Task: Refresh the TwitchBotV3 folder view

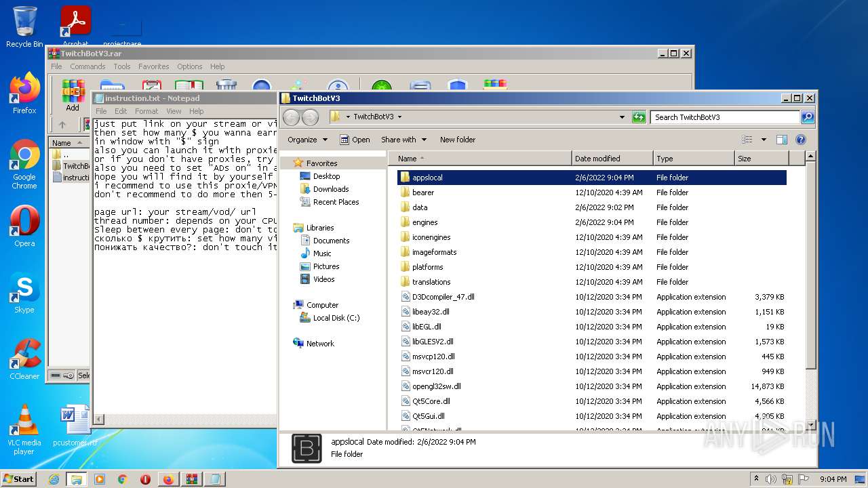Action: coord(639,117)
